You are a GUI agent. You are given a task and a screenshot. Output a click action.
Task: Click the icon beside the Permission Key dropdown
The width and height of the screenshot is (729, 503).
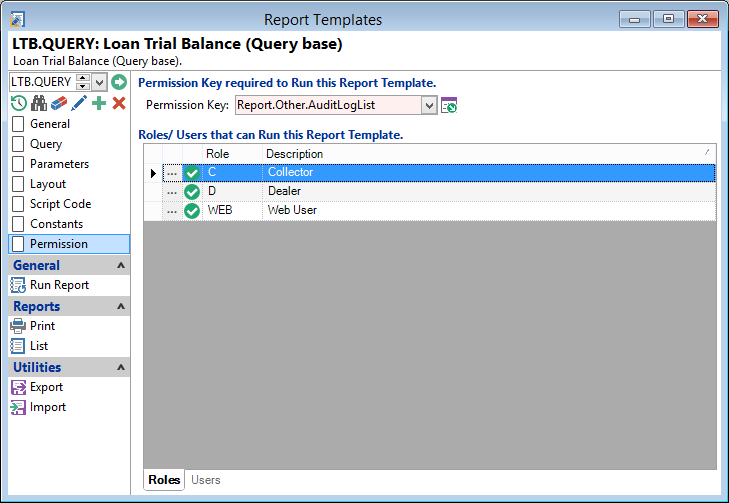coord(449,105)
